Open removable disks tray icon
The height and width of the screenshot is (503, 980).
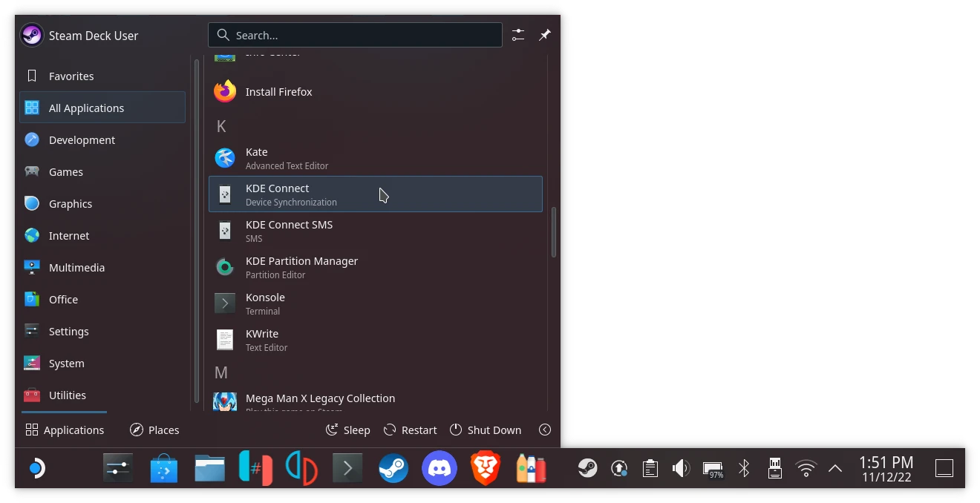(774, 468)
